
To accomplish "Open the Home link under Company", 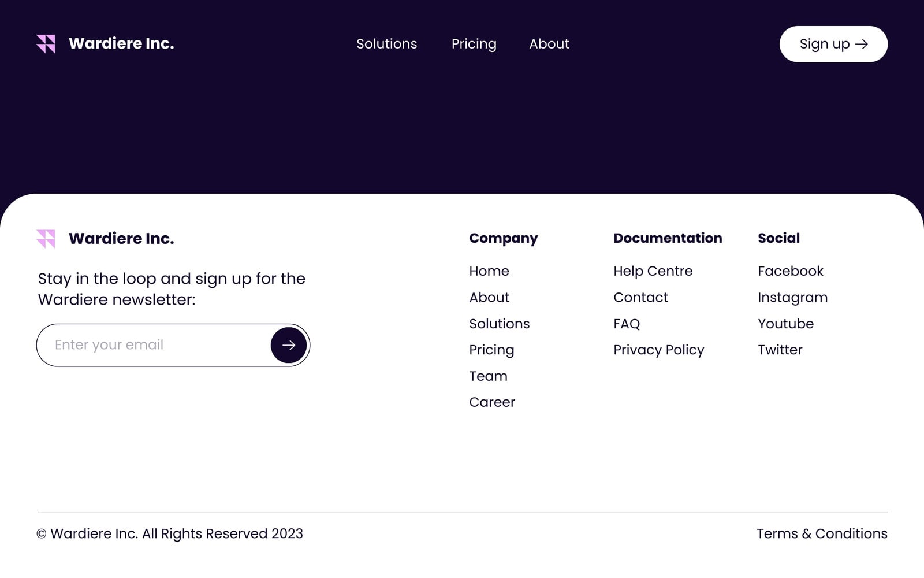I will pyautogui.click(x=489, y=271).
